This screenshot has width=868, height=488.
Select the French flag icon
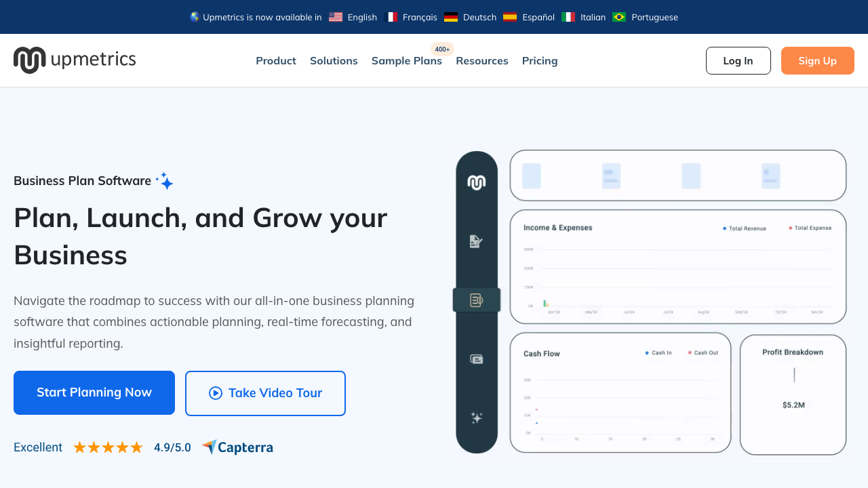[x=391, y=17]
